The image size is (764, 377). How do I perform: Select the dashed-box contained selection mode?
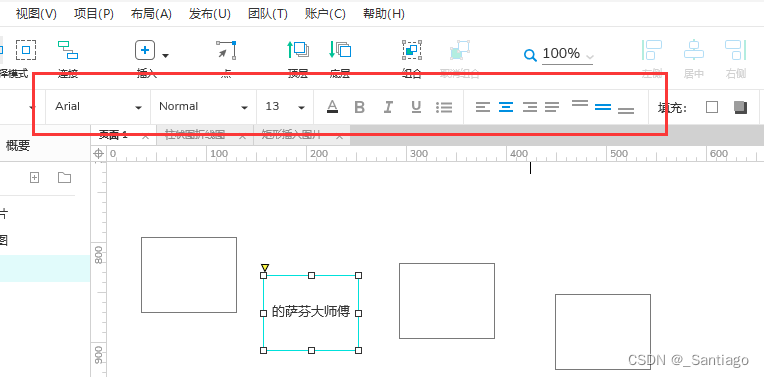pos(26,50)
